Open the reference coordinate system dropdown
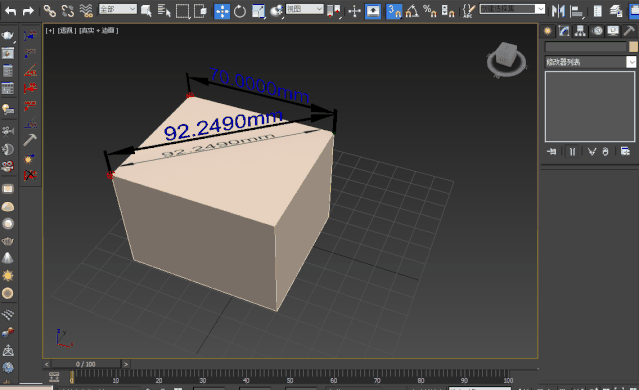This screenshot has height=390, width=639. [304, 9]
